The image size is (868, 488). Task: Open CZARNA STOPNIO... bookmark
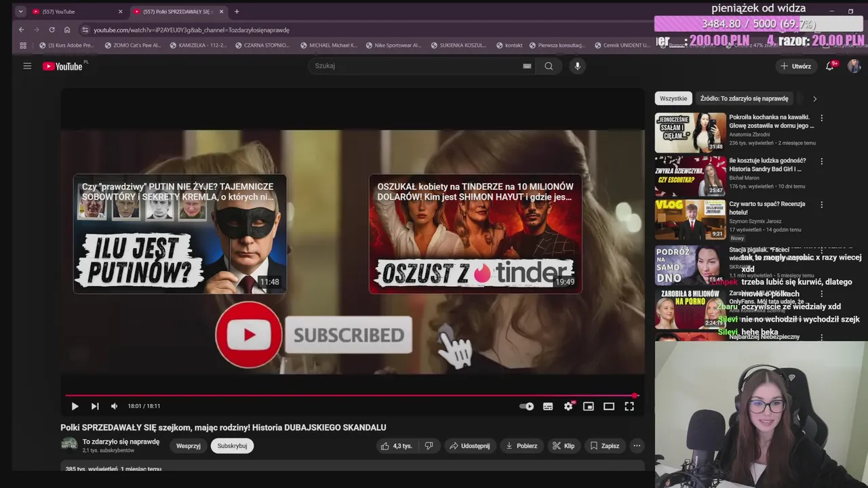(262, 45)
